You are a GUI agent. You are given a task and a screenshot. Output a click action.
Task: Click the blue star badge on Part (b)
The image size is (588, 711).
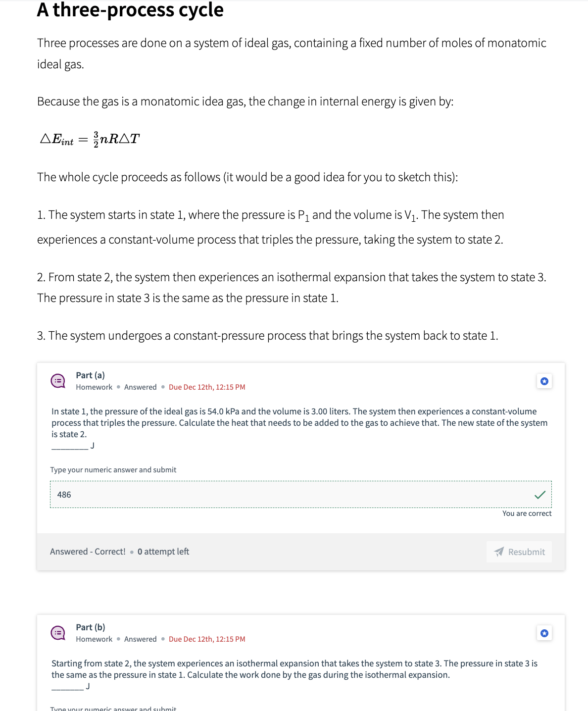point(544,633)
